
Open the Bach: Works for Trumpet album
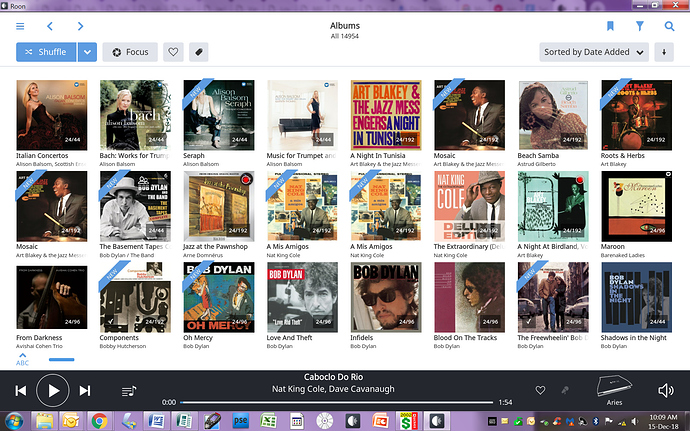click(x=135, y=115)
